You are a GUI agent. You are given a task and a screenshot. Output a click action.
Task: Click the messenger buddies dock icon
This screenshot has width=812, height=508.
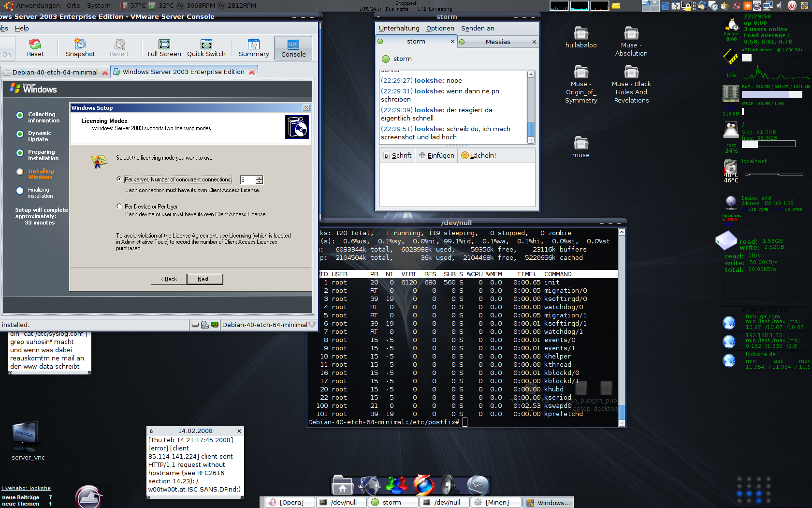(x=397, y=485)
